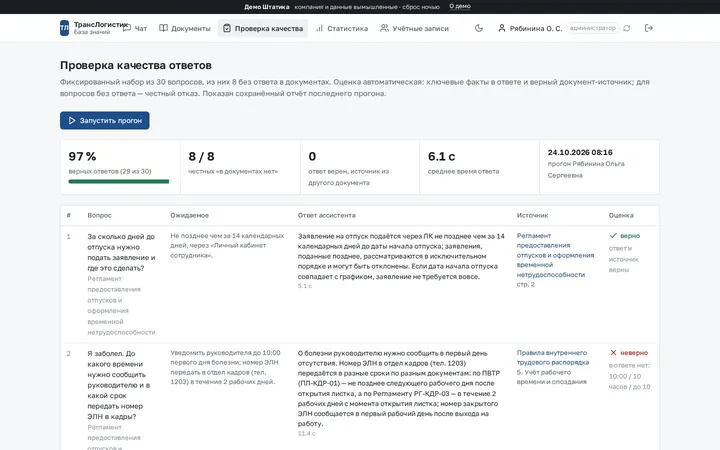Click the Ответ ассистента column header
This screenshot has width=720, height=450.
click(326, 215)
